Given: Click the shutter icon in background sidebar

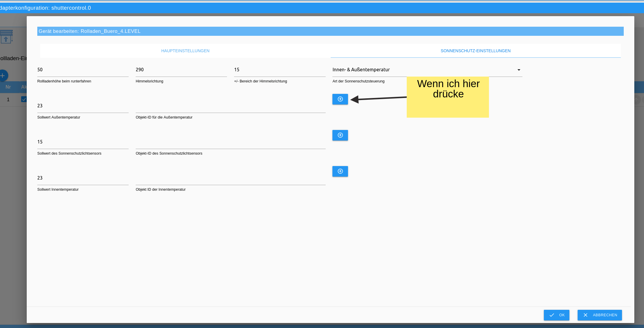Looking at the screenshot, I should click(6, 37).
